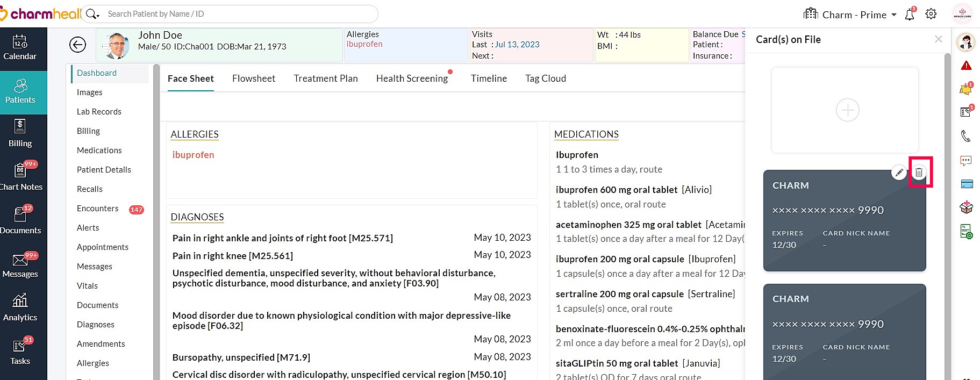The image size is (980, 380).
Task: Add a new card using the plus placeholder
Action: click(847, 110)
